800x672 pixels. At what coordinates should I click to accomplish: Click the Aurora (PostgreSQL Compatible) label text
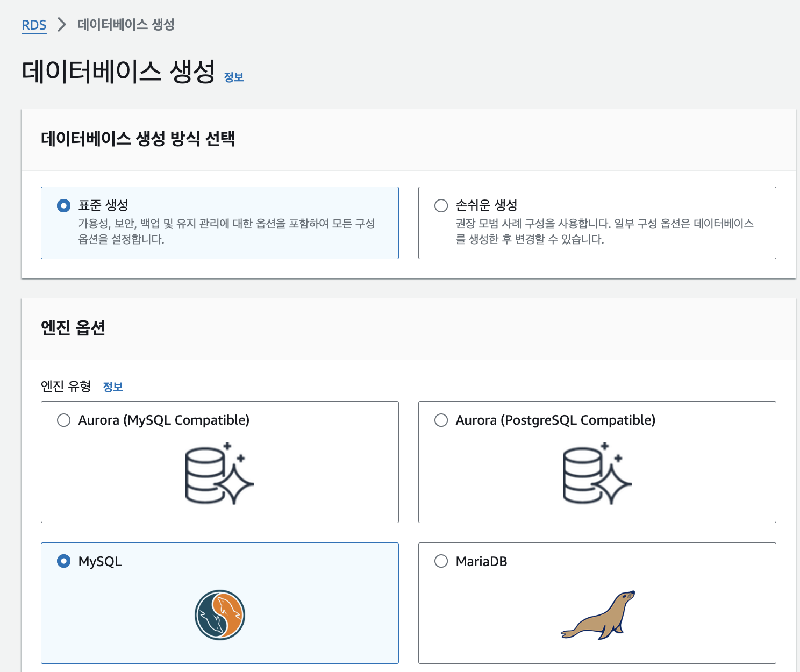556,420
